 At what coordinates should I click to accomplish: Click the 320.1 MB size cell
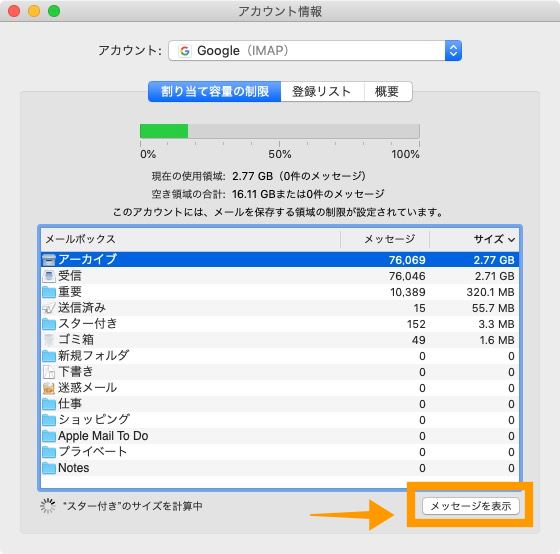coord(490,292)
